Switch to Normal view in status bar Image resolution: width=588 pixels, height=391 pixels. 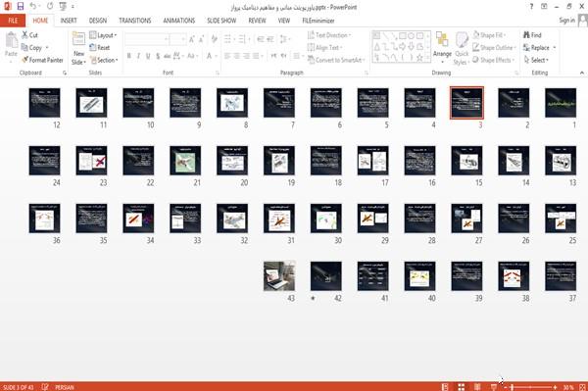tap(445, 387)
